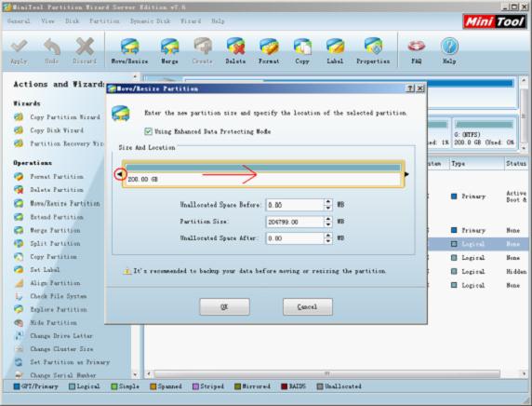
Task: Click the partition bar's right handle
Action: point(406,174)
